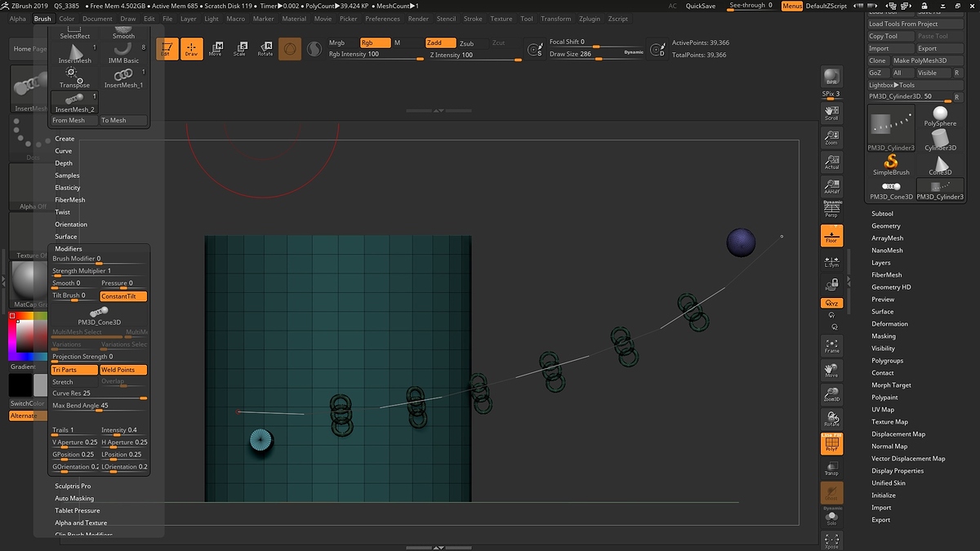Click the lock icon below L.Sym

(x=831, y=284)
